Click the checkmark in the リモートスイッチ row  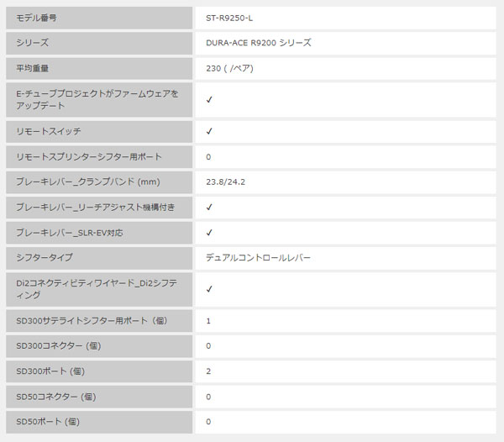tap(209, 131)
